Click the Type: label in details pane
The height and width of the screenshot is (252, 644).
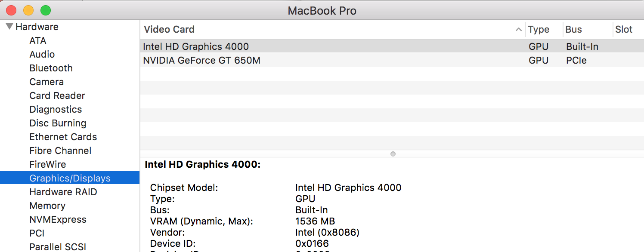coord(162,199)
